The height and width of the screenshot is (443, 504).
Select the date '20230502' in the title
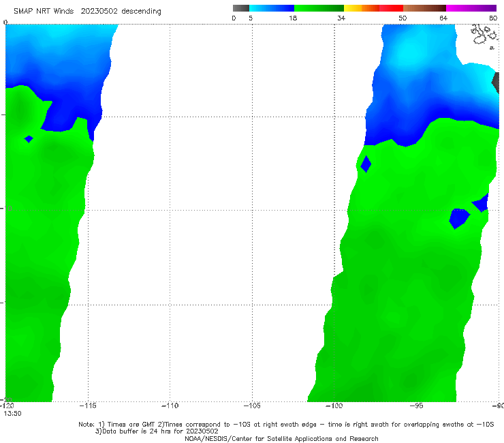99,12
